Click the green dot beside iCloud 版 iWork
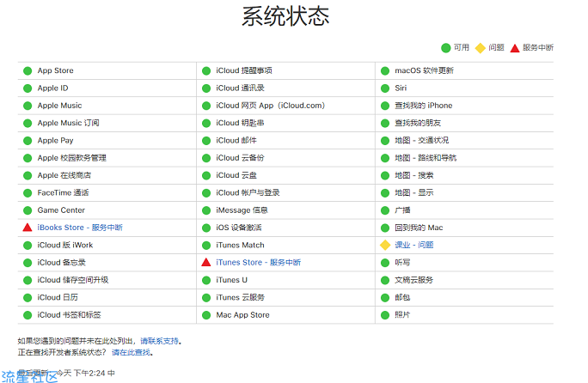The image size is (588, 383). point(28,245)
